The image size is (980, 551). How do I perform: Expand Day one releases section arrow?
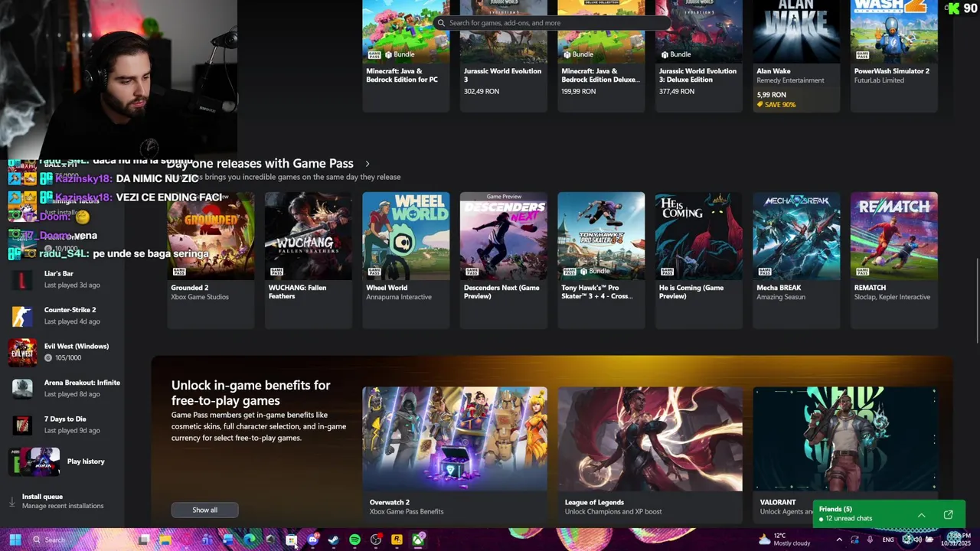(367, 164)
